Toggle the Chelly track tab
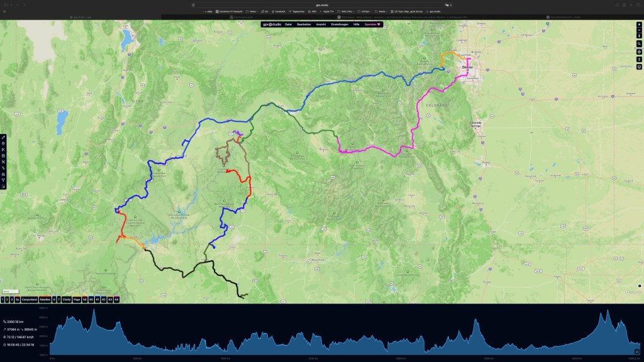 pyautogui.click(x=66, y=300)
